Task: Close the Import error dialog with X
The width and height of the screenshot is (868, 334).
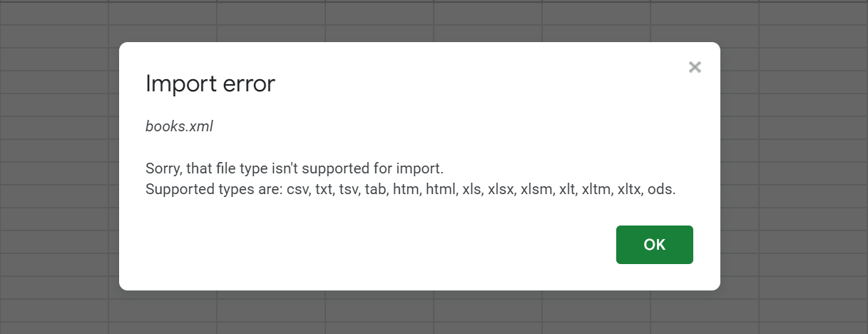Action: pyautogui.click(x=695, y=67)
